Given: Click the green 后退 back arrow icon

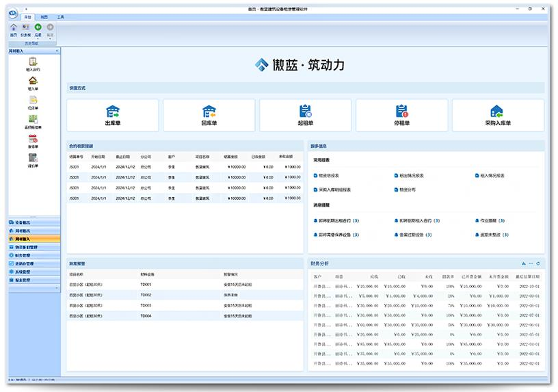Looking at the screenshot, I should click(38, 28).
